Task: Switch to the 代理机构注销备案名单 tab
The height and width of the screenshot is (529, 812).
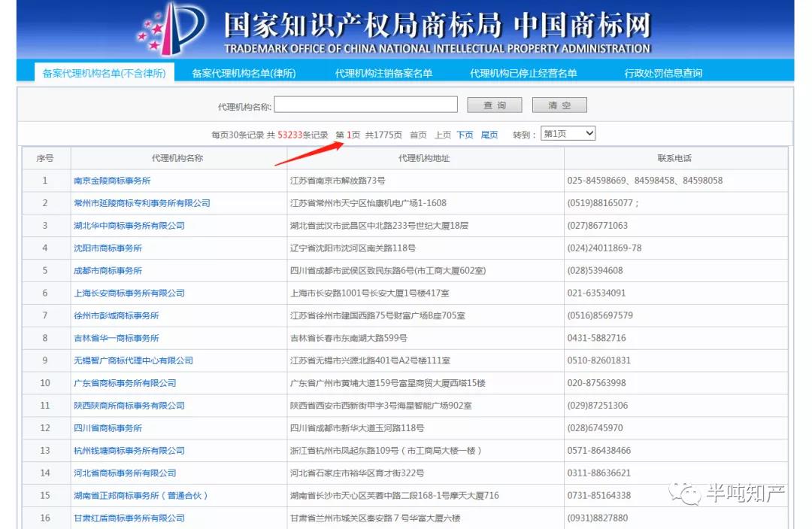Action: [383, 73]
